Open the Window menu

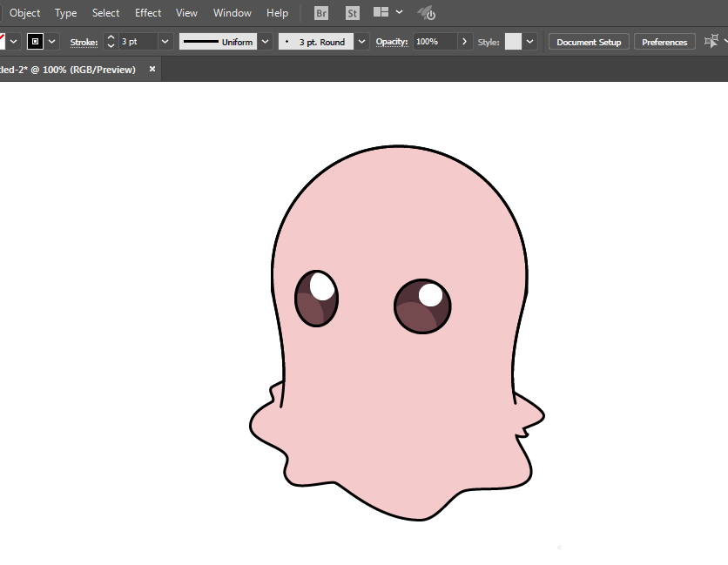[x=233, y=13]
